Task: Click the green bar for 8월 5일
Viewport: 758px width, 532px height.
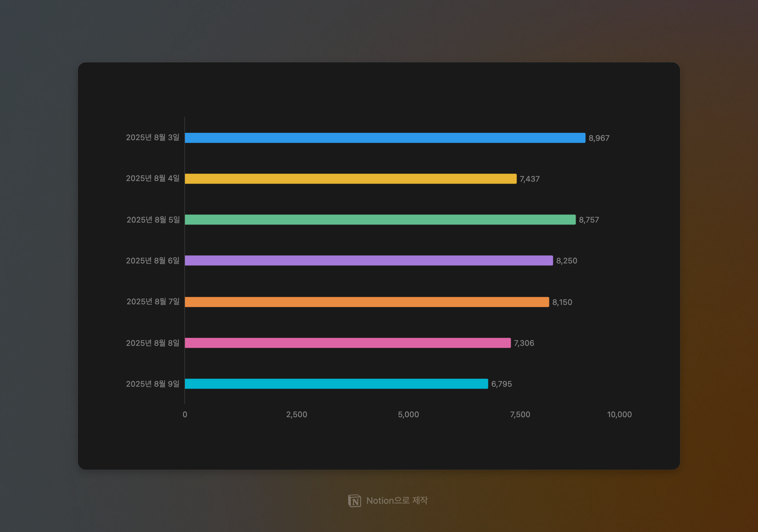Action: 380,220
